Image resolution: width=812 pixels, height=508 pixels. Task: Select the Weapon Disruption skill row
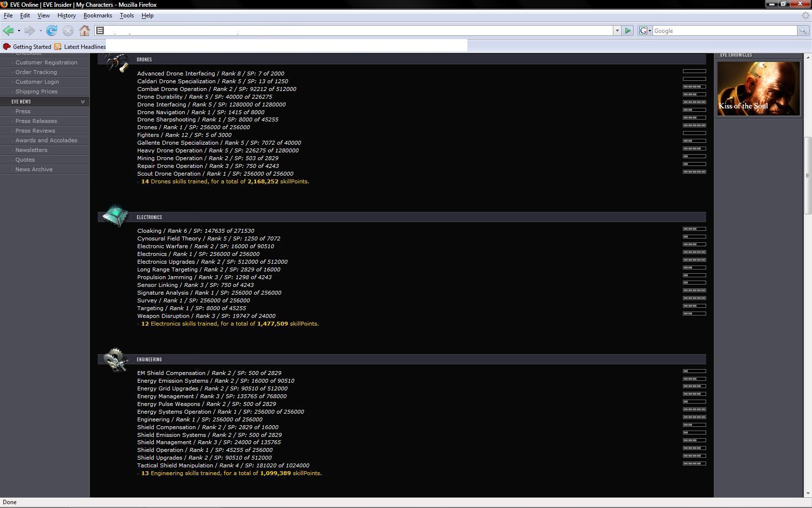pos(206,316)
